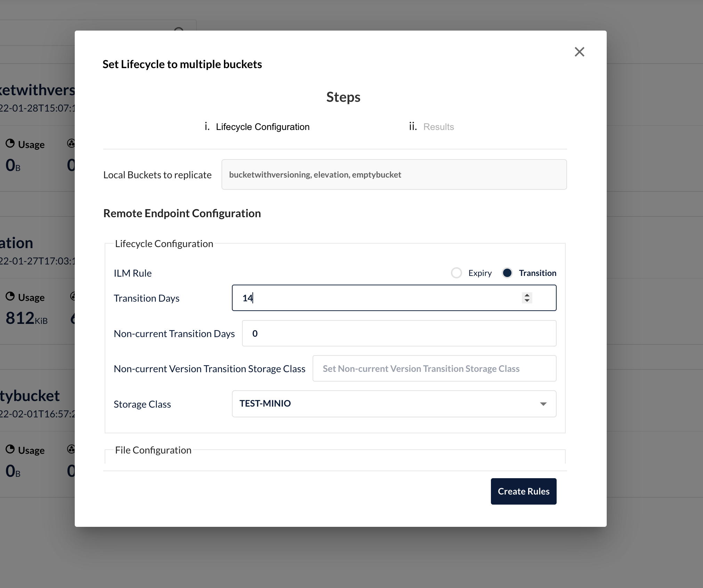Click the stepper down arrow in Transition Days

pos(527,301)
